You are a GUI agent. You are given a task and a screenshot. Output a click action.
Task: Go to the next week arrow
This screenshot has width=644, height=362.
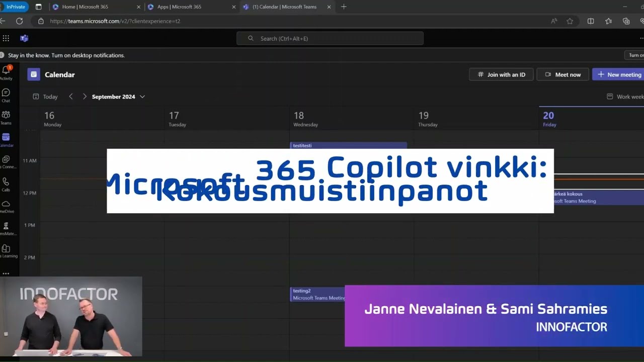84,97
